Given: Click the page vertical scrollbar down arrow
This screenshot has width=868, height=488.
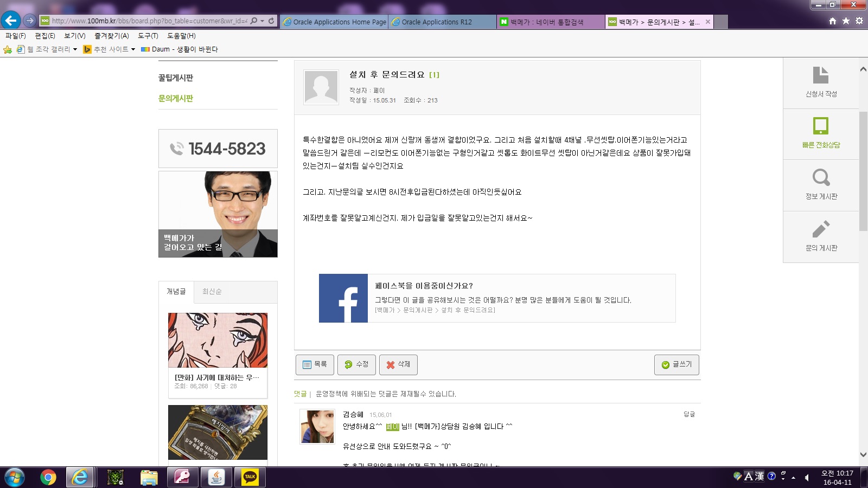Looking at the screenshot, I should (863, 454).
